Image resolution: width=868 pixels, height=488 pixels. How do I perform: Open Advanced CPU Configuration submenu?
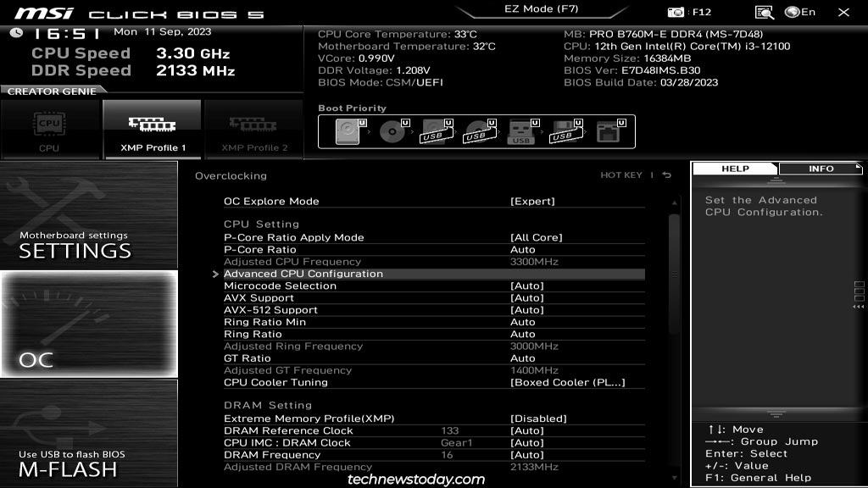click(434, 274)
